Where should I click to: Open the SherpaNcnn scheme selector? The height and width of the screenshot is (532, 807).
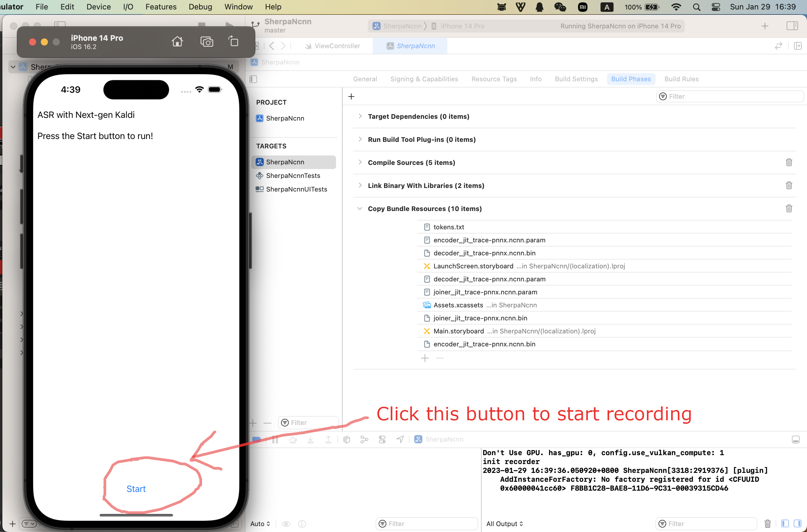point(398,26)
